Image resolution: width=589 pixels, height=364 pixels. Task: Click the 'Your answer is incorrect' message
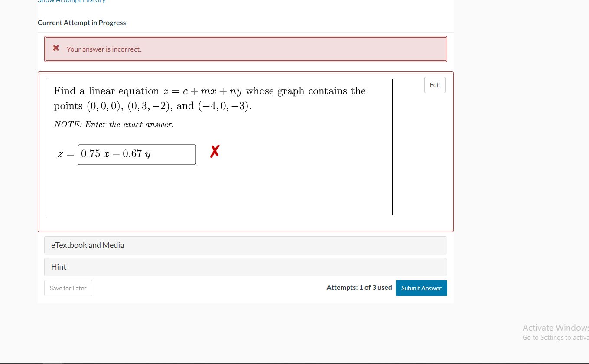click(104, 49)
